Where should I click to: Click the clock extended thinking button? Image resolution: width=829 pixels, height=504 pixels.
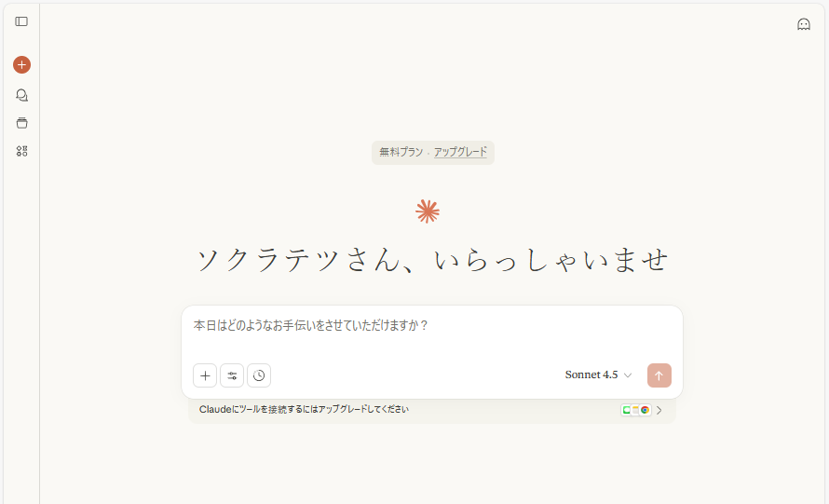pos(259,375)
